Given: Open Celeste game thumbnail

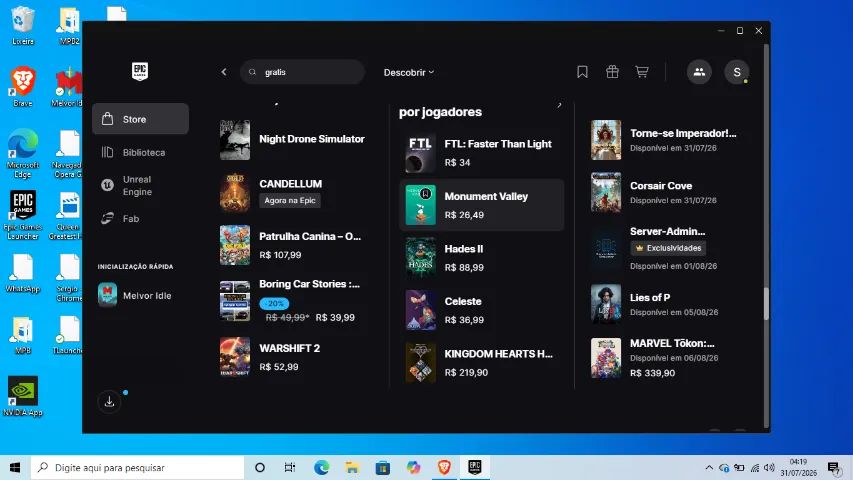Looking at the screenshot, I should point(421,310).
